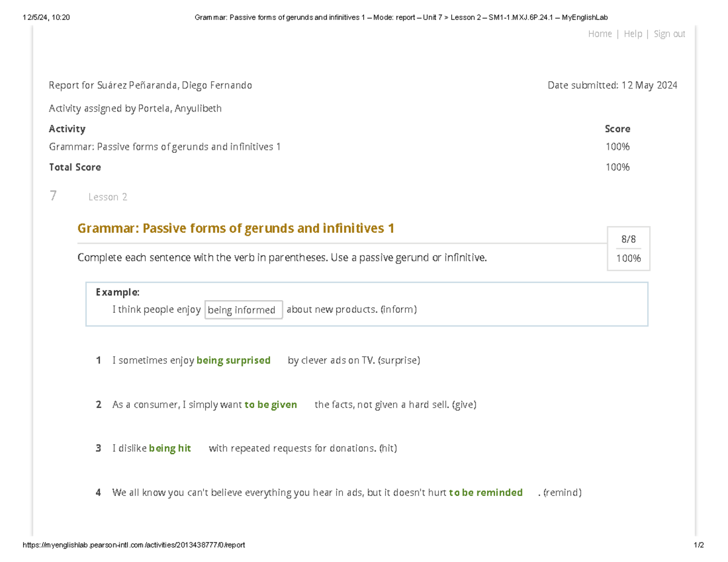Select the report URL in the page footer
This screenshot has height=562, width=728.
coord(133,545)
